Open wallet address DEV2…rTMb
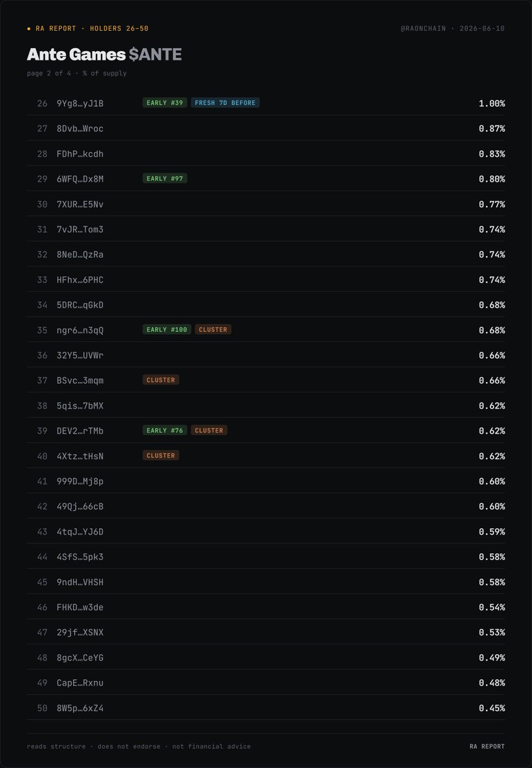This screenshot has height=768, width=532. (x=80, y=431)
